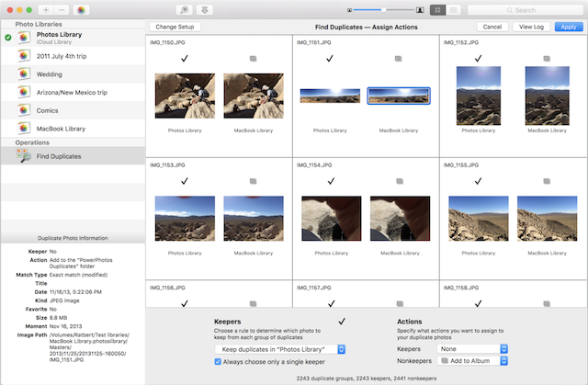Click the remove library minus button
The height and width of the screenshot is (385, 588).
62,9
